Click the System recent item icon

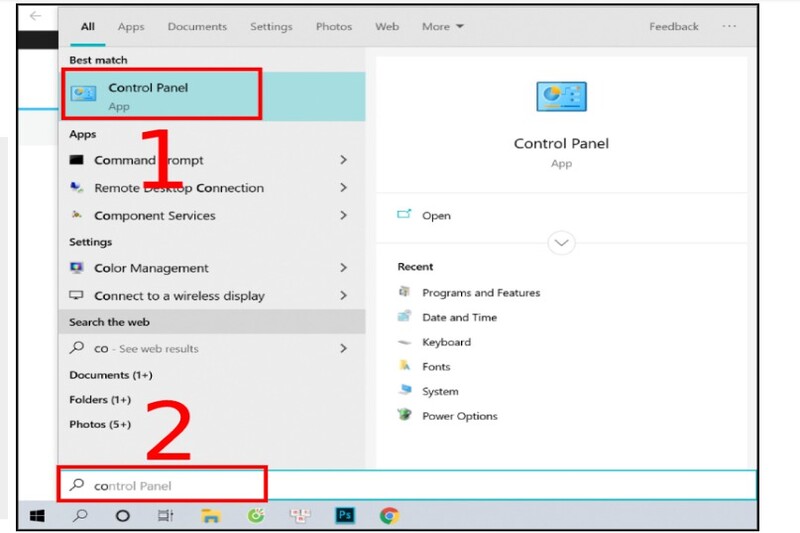[405, 390]
